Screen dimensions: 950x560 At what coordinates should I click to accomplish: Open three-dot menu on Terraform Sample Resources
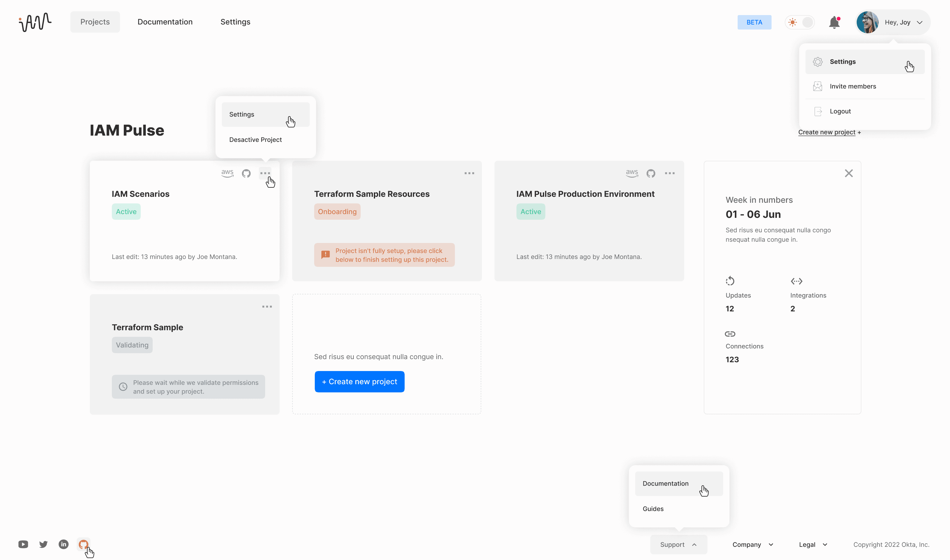(x=469, y=173)
